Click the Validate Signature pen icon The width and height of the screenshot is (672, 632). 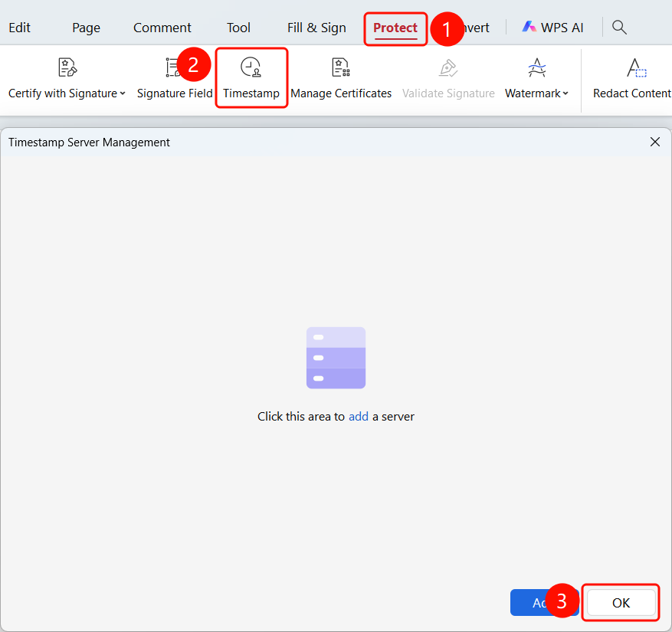(x=448, y=67)
